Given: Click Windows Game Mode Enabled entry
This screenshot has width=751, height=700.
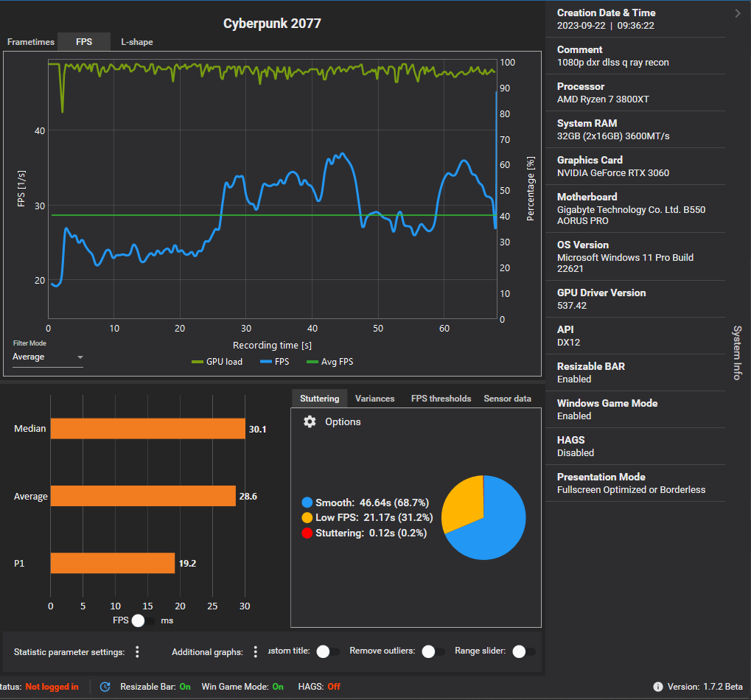Looking at the screenshot, I should (x=635, y=410).
